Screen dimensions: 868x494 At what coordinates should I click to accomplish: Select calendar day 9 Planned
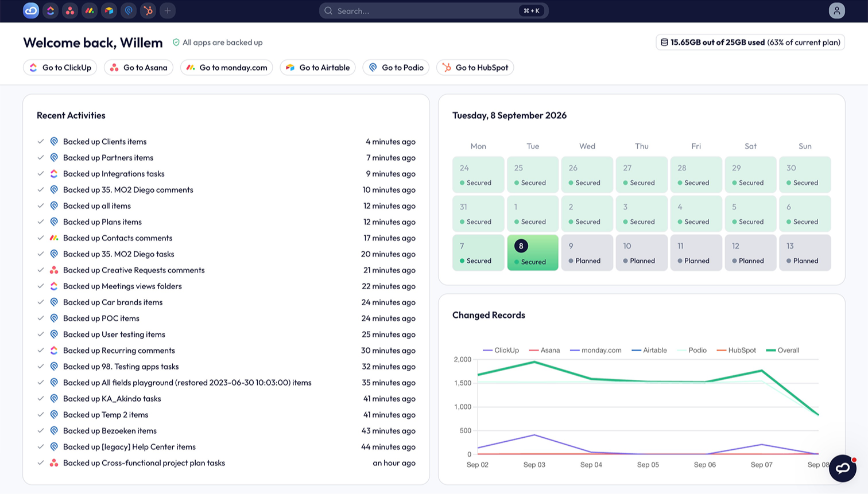click(x=587, y=252)
